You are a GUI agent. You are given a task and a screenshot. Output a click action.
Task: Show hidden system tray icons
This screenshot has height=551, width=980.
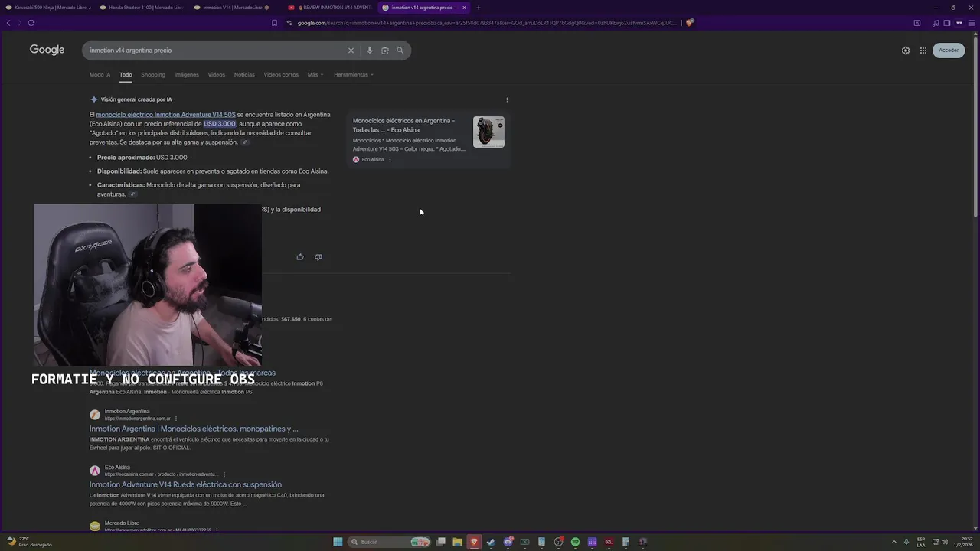893,542
